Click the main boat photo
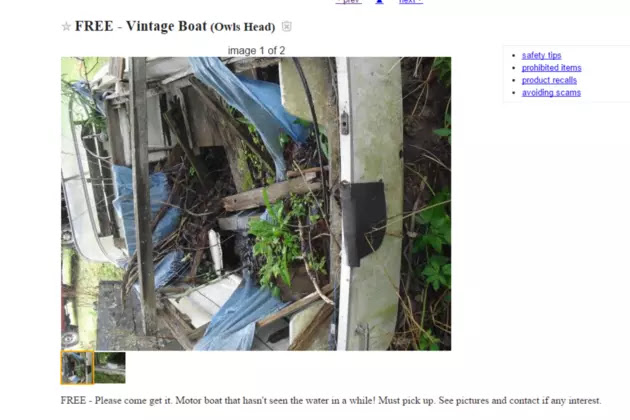Viewport: 630px width, 420px height. pyautogui.click(x=256, y=203)
